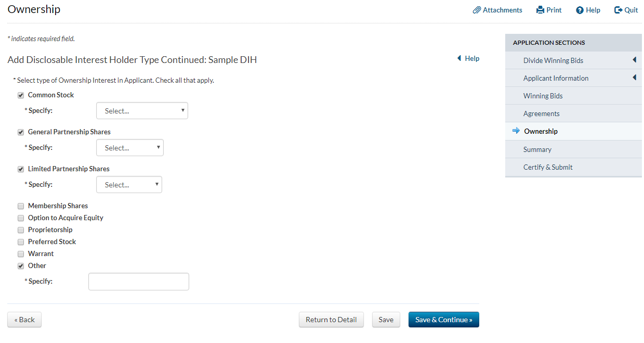Expand the Divide Winning Bids arrow
This screenshot has width=644, height=343.
pyautogui.click(x=634, y=60)
